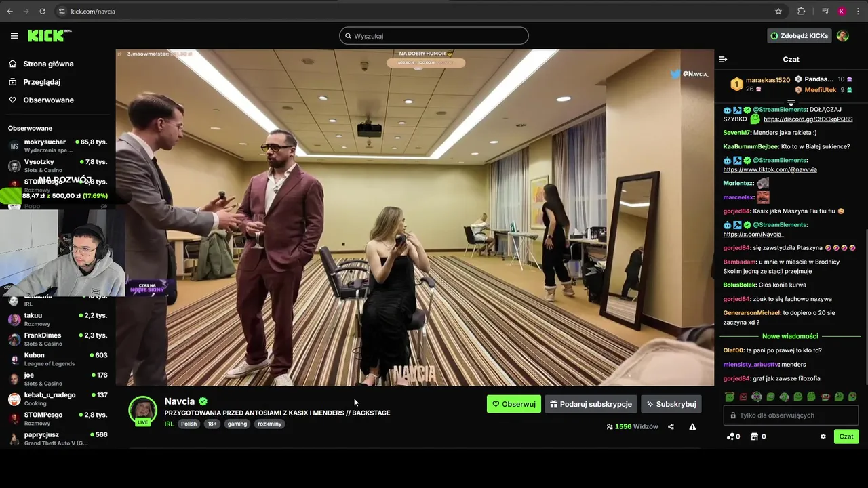Collapse the chat panel with arrow icon
Screen dimensions: 868x488
(723, 59)
